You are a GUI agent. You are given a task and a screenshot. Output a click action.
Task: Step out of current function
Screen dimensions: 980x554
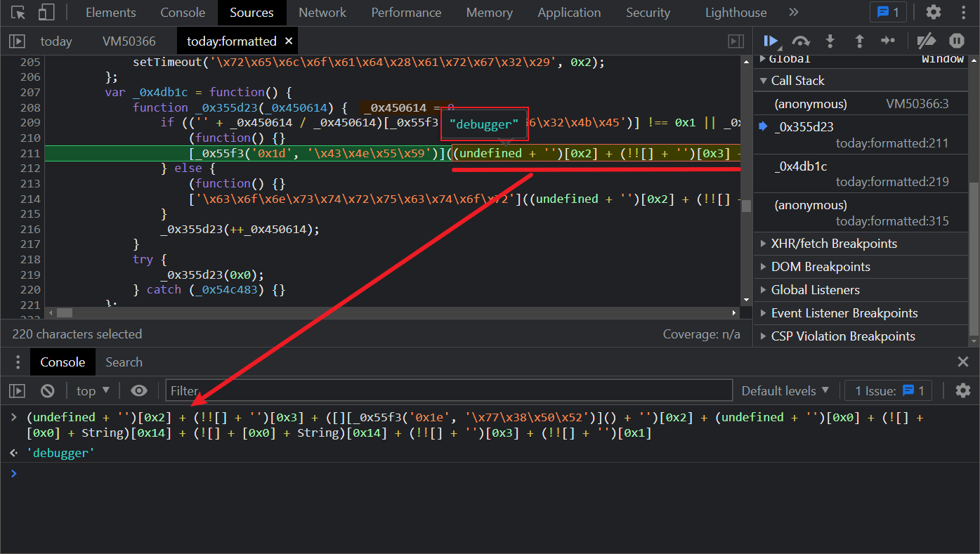859,41
